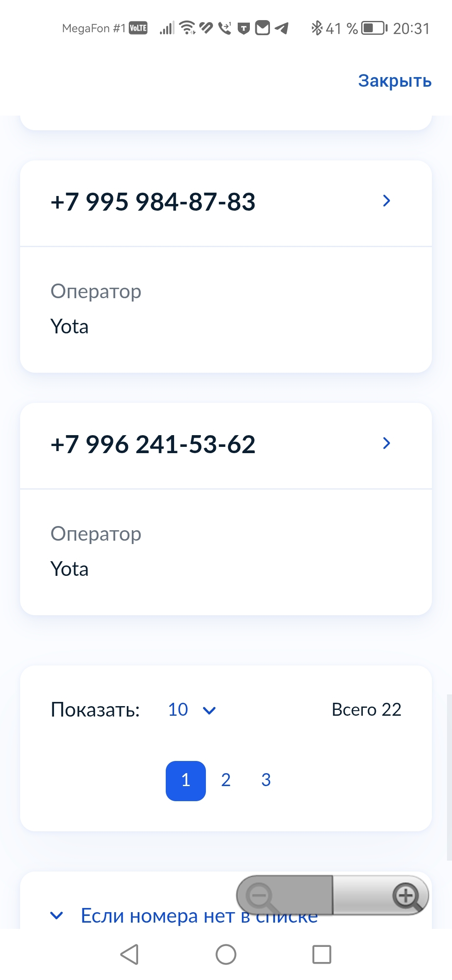Open details chevron for +7 995 984-87-83
The width and height of the screenshot is (452, 980).
[x=386, y=201]
